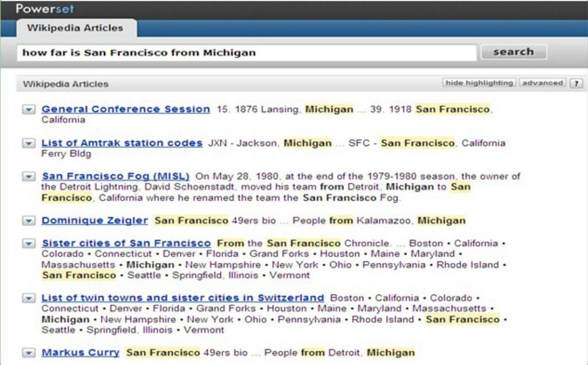Click 'David Schoenstadt' in Fog snippet
Viewport: 588px width, 365px height.
(189, 187)
